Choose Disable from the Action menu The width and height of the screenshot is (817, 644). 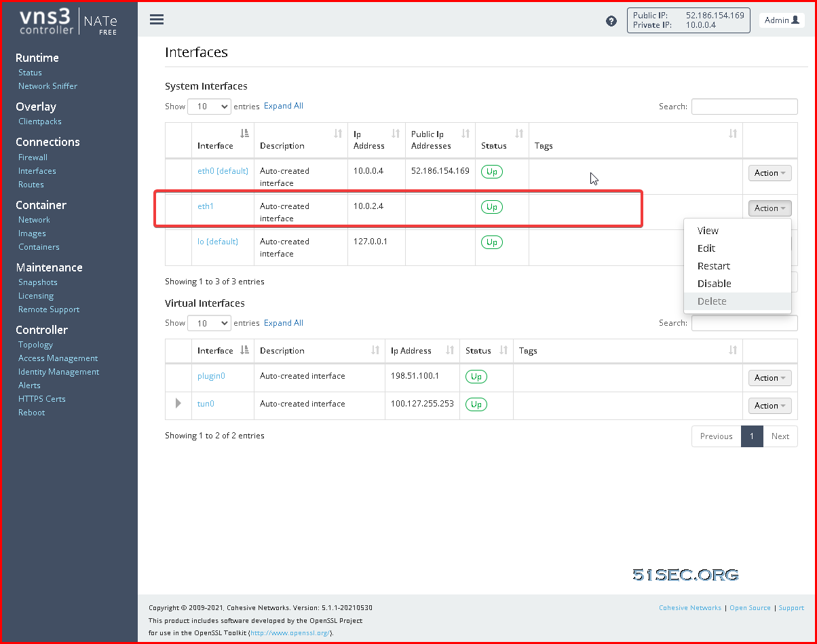pyautogui.click(x=738, y=284)
